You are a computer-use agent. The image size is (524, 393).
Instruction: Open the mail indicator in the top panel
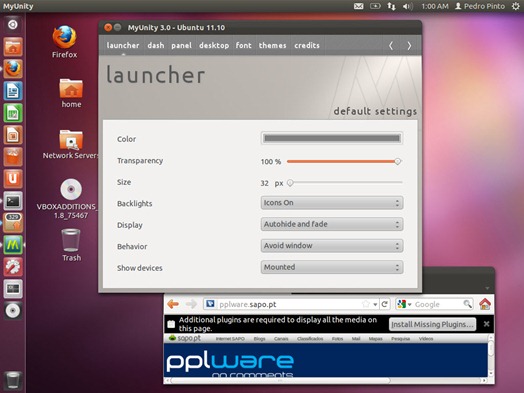359,6
